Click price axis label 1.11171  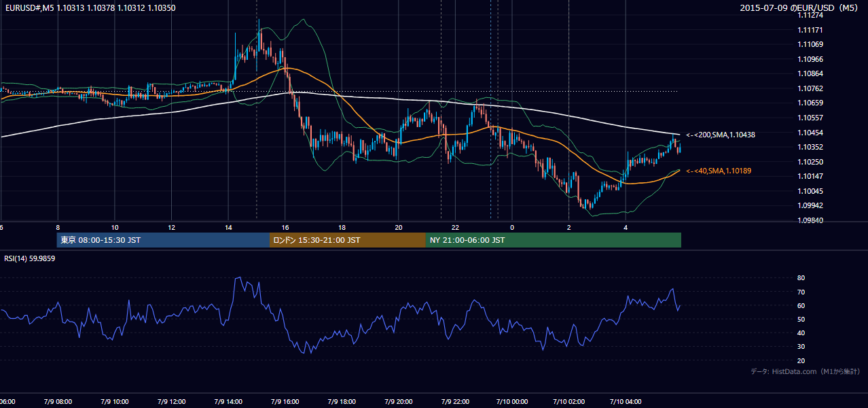(811, 30)
